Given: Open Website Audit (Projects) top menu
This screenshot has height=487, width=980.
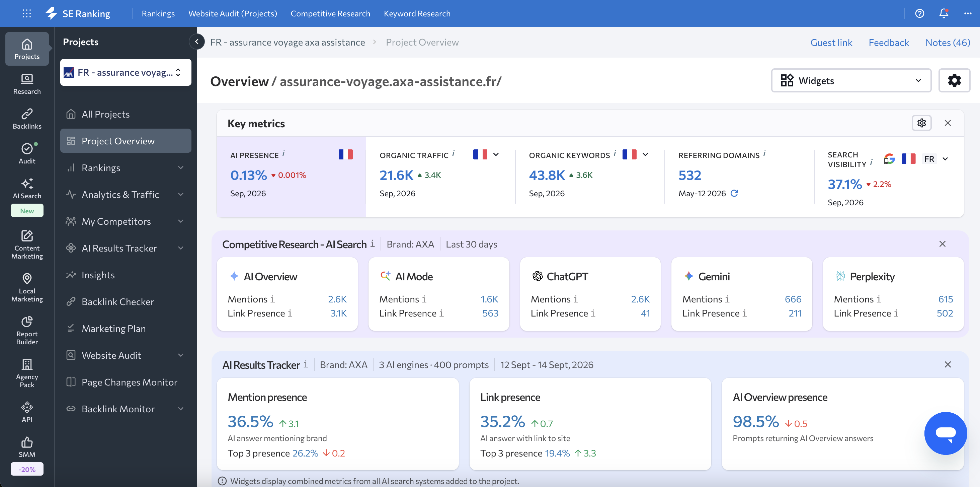Looking at the screenshot, I should coord(232,13).
